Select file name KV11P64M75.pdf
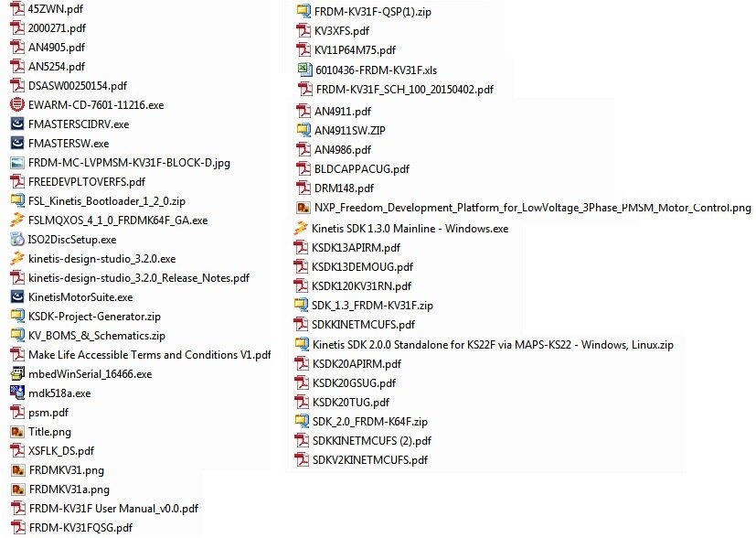The width and height of the screenshot is (756, 538). [x=355, y=50]
